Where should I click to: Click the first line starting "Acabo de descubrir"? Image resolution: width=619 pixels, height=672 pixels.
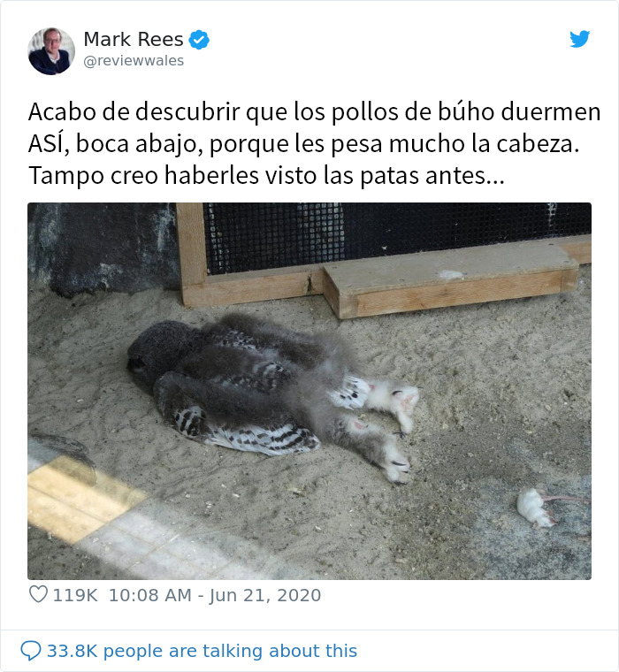point(314,112)
